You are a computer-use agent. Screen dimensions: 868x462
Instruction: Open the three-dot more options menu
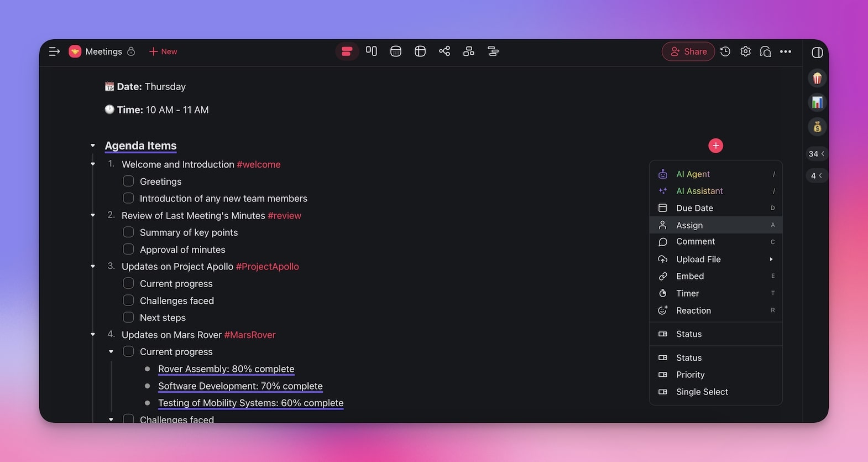(786, 51)
